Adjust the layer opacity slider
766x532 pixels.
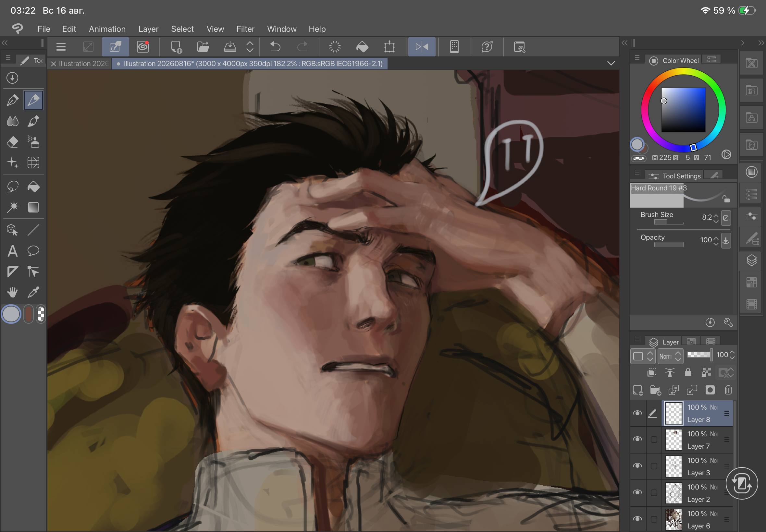pyautogui.click(x=699, y=355)
